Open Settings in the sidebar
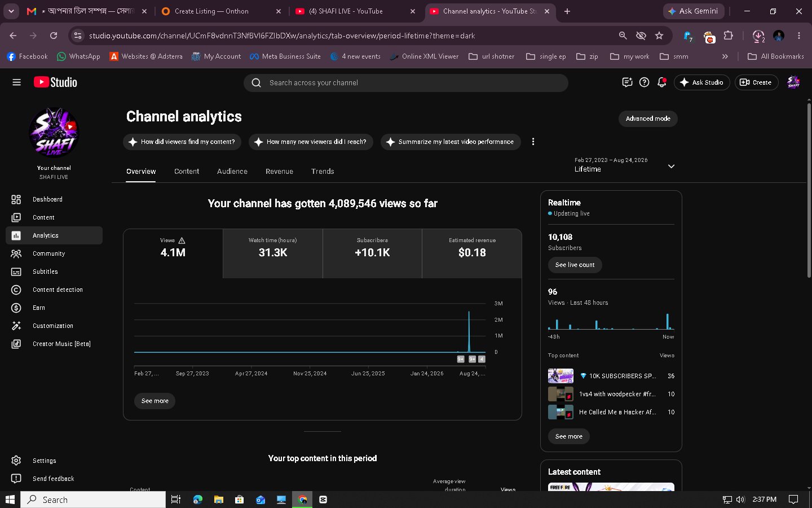 [54, 461]
